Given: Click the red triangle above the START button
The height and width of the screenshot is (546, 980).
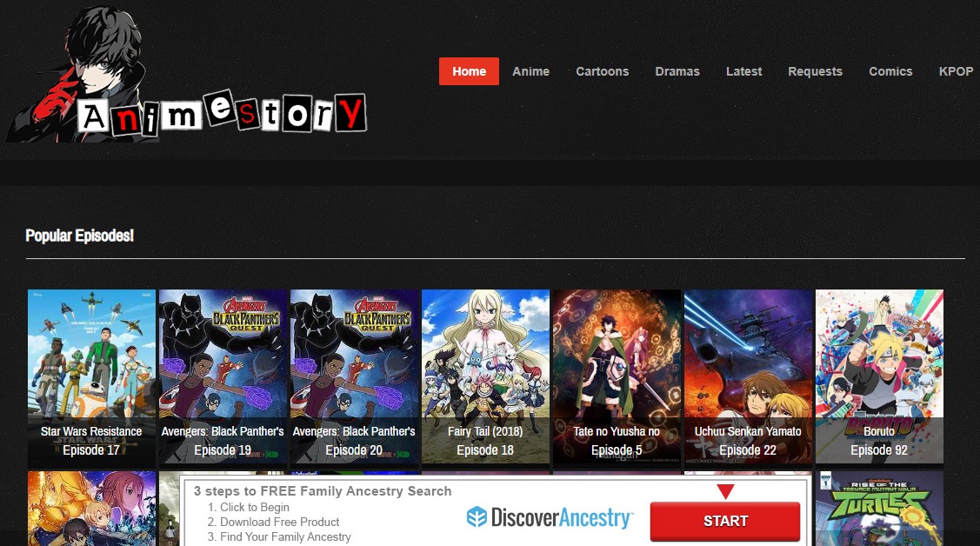Looking at the screenshot, I should tap(724, 493).
